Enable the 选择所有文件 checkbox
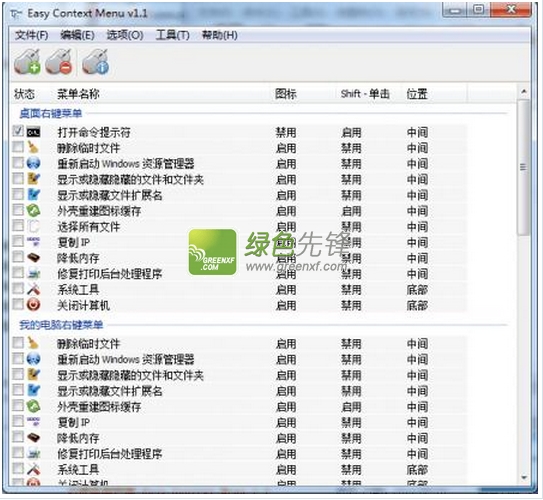Image resolution: width=543 pixels, height=500 pixels. pos(18,226)
